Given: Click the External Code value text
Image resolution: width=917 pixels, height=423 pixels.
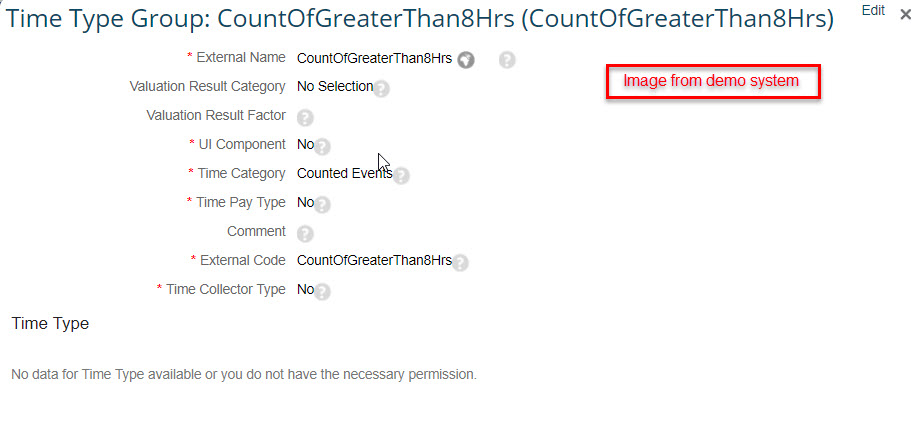Looking at the screenshot, I should (x=374, y=260).
